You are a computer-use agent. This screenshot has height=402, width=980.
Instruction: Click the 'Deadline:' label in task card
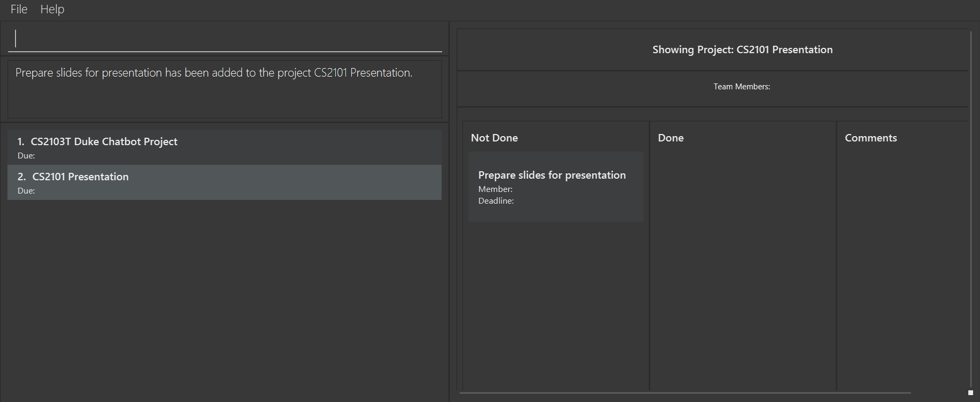point(496,201)
